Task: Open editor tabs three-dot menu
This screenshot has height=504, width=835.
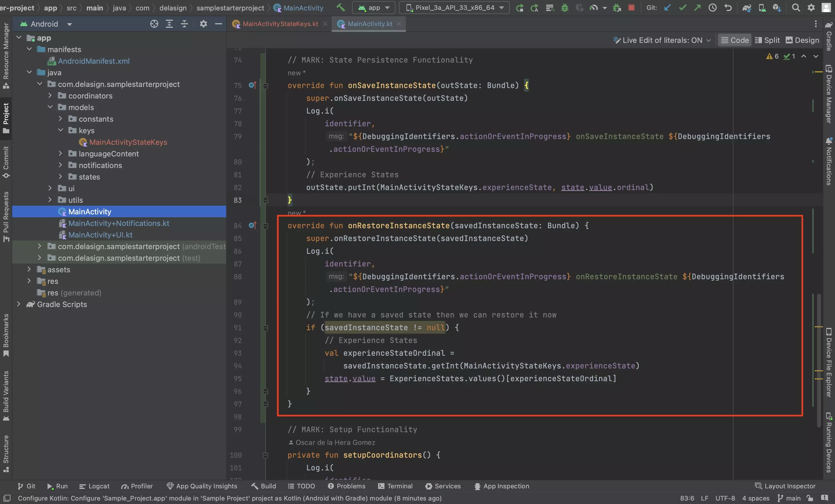Action: pos(816,24)
